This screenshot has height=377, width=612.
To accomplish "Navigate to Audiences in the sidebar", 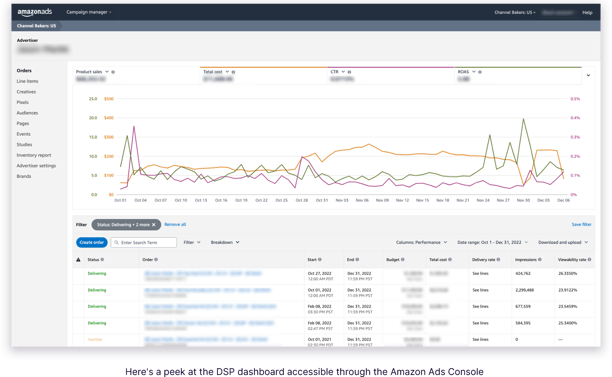I will [27, 113].
